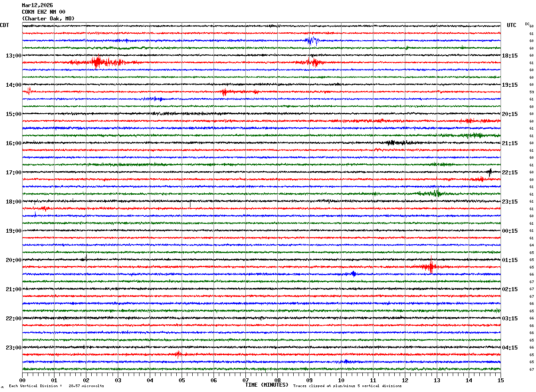Screen dimensions: 536x392
Task: Click the 'Traces clipped at plus/minus 5' note
Action: [347, 386]
